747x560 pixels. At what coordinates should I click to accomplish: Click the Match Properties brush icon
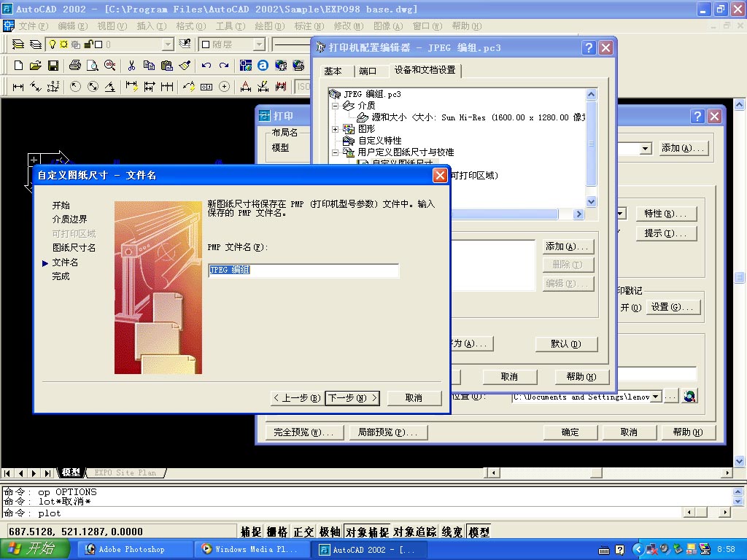point(185,65)
